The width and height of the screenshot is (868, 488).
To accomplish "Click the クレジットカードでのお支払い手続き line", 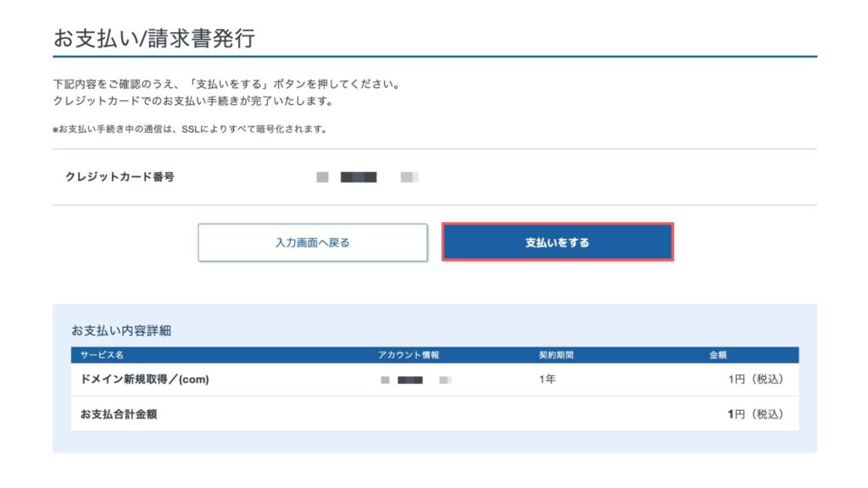I will click(193, 102).
